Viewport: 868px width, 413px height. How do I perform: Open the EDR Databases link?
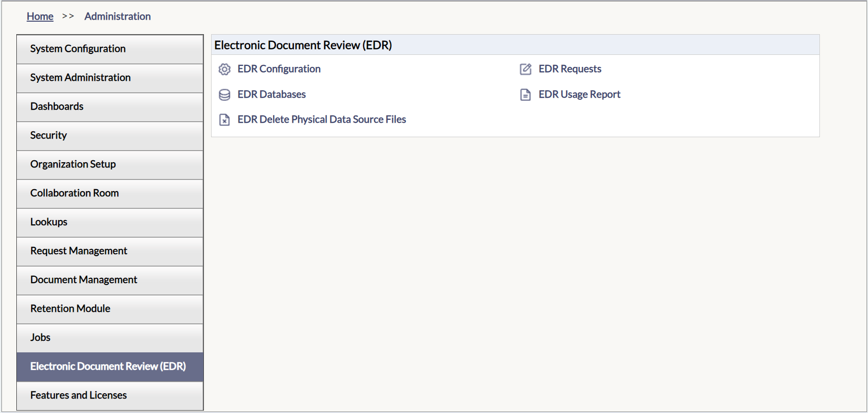coord(272,94)
